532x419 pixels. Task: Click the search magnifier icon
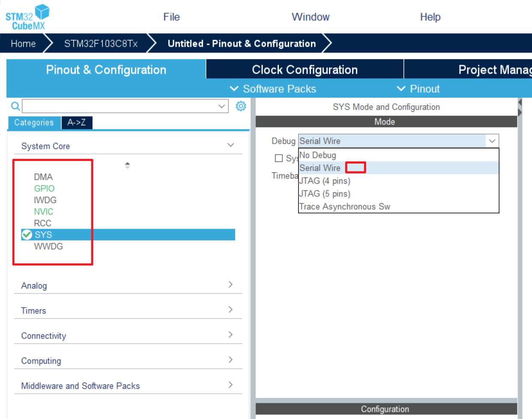[15, 106]
